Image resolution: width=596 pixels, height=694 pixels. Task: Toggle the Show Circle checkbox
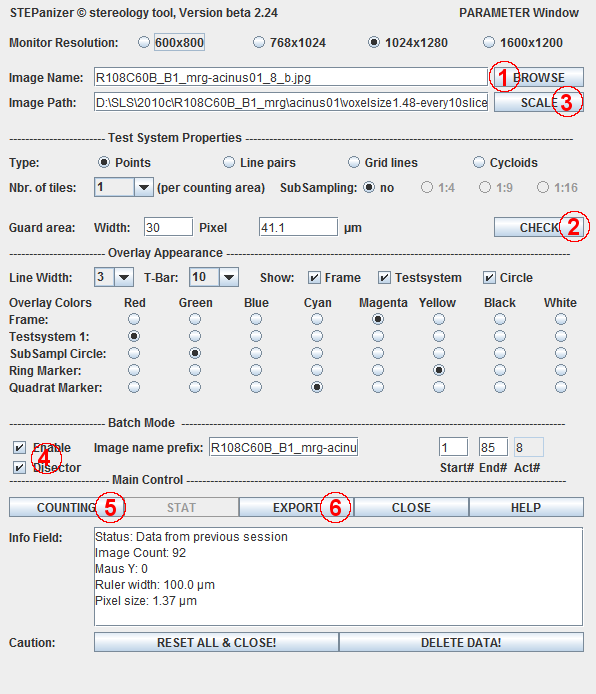click(489, 278)
